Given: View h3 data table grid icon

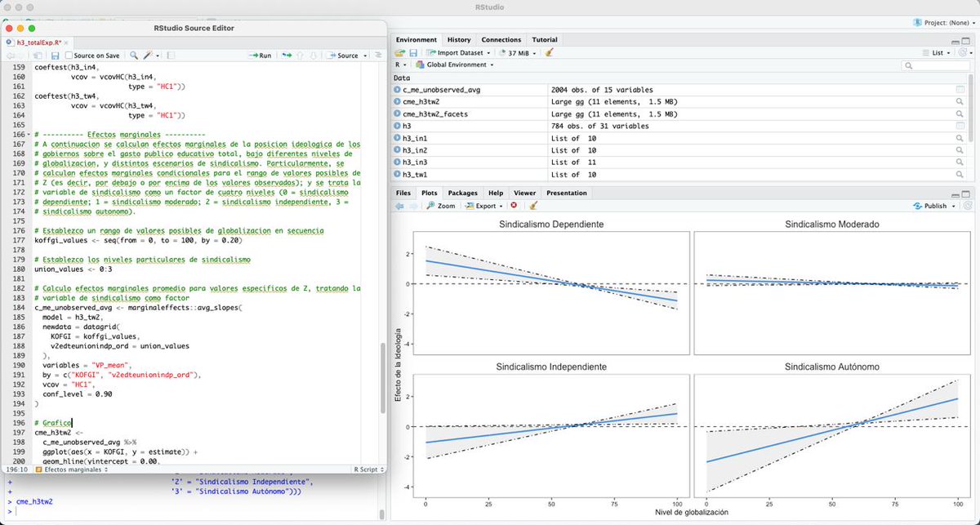Looking at the screenshot, I should tap(960, 127).
